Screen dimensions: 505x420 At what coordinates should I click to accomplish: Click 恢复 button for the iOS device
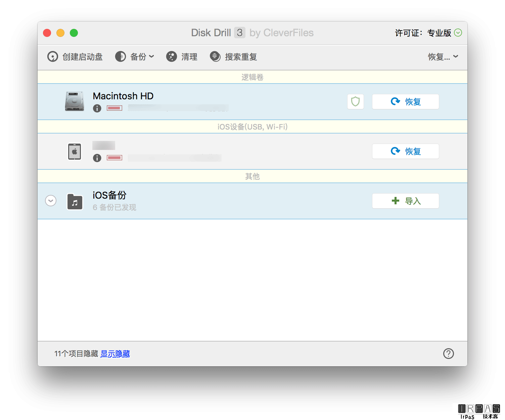pyautogui.click(x=405, y=151)
